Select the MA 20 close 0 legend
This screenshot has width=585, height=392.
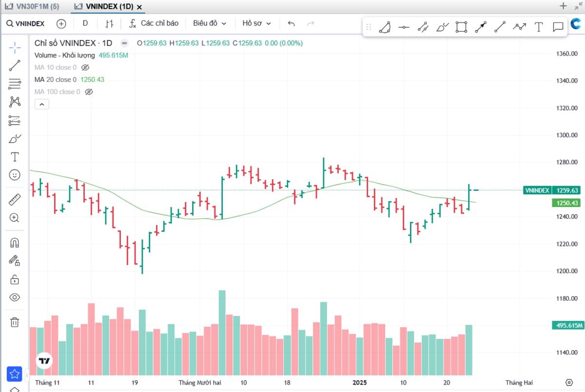55,79
